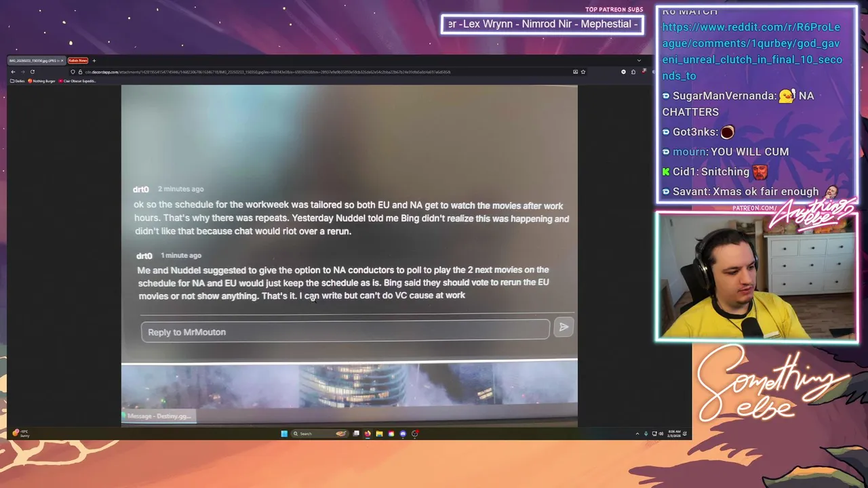Open the Clair Obscur Expedition bookmark
This screenshot has height=488, width=868.
point(77,81)
